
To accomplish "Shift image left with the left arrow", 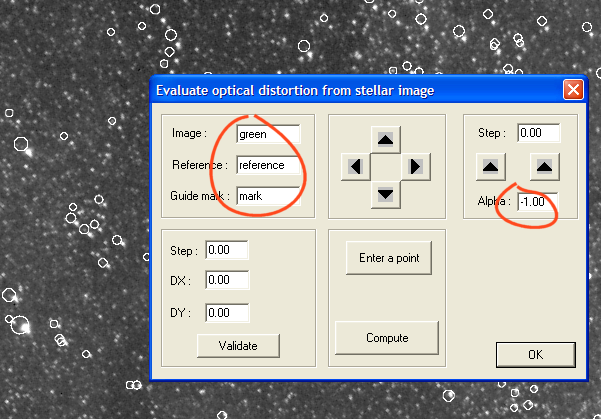I will click(356, 167).
